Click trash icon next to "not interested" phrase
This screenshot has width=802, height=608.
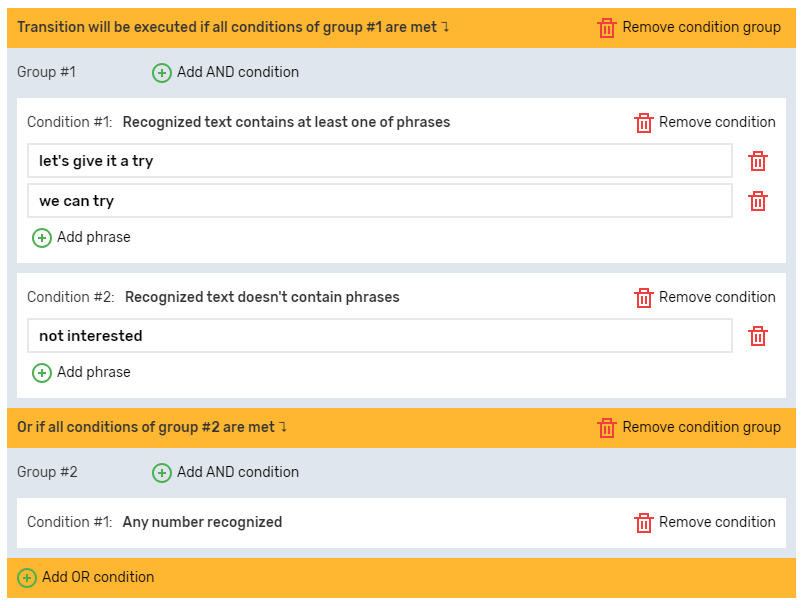[x=758, y=336]
